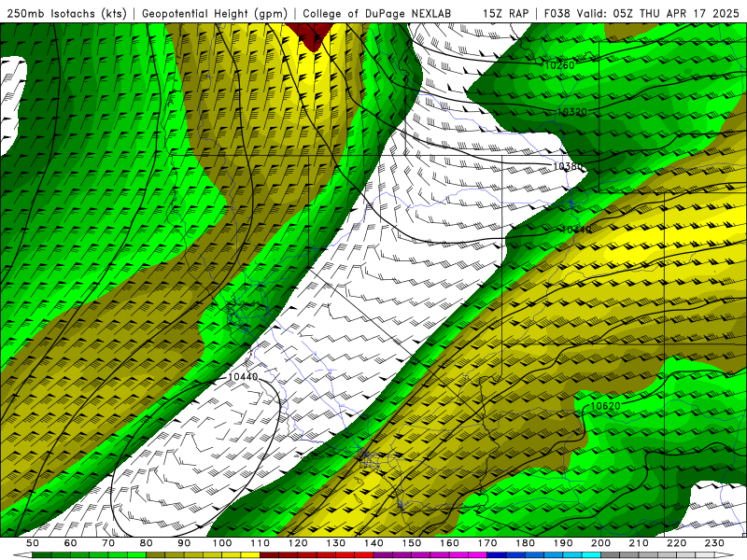Click the 230 value on the color scale

click(x=715, y=543)
